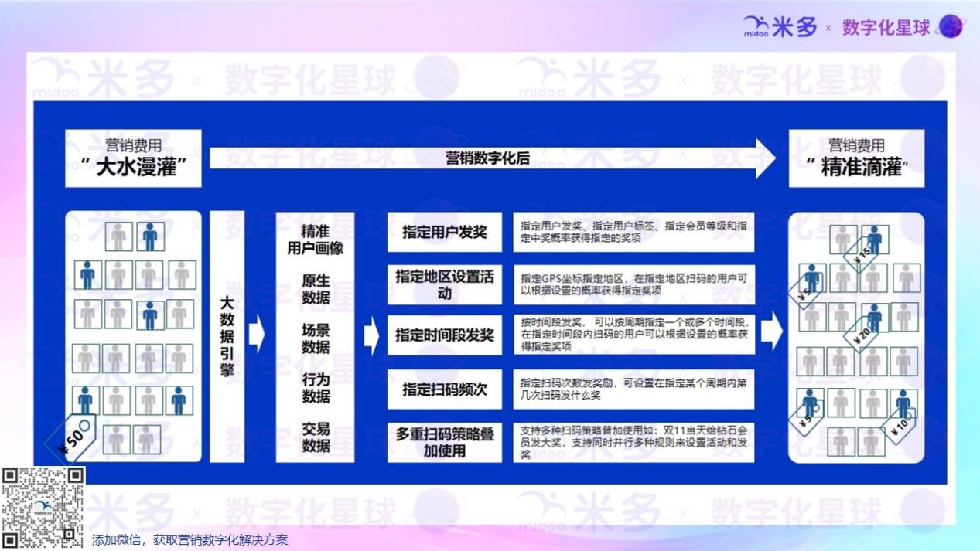This screenshot has width=980, height=551.
Task: Click the midoo 米多 logo at top right
Action: 779,27
